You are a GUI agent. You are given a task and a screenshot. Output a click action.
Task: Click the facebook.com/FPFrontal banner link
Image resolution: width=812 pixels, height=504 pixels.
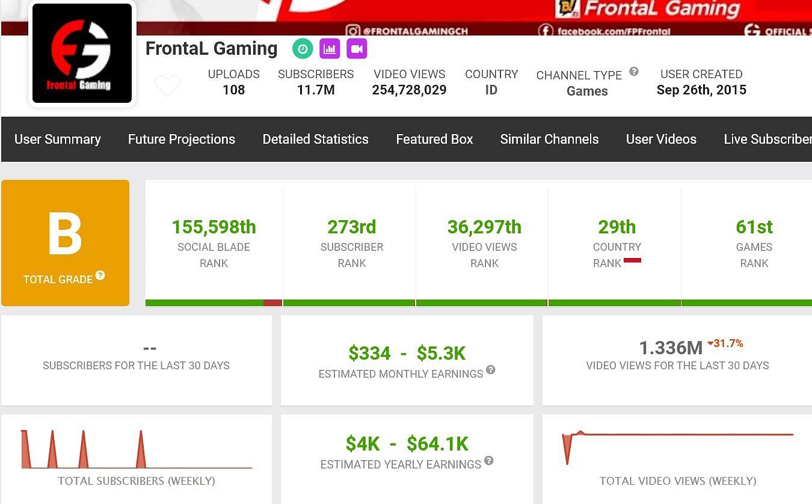point(606,31)
